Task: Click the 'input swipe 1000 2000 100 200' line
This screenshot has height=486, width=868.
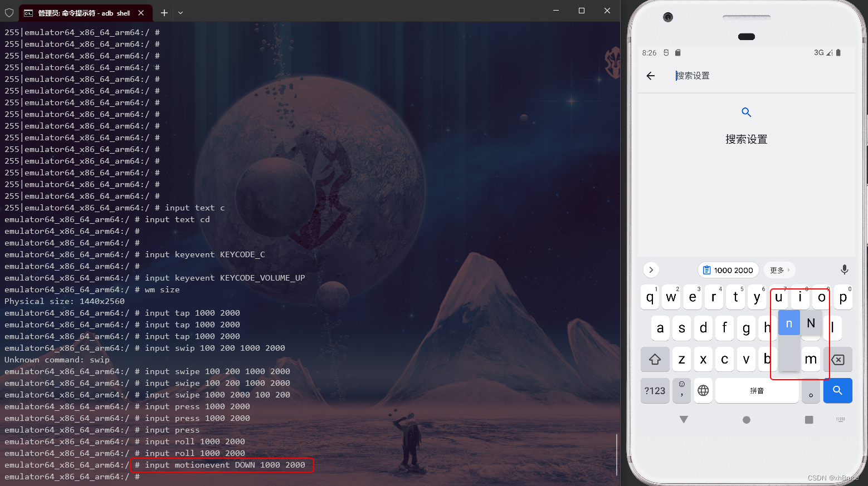Action: click(x=217, y=395)
